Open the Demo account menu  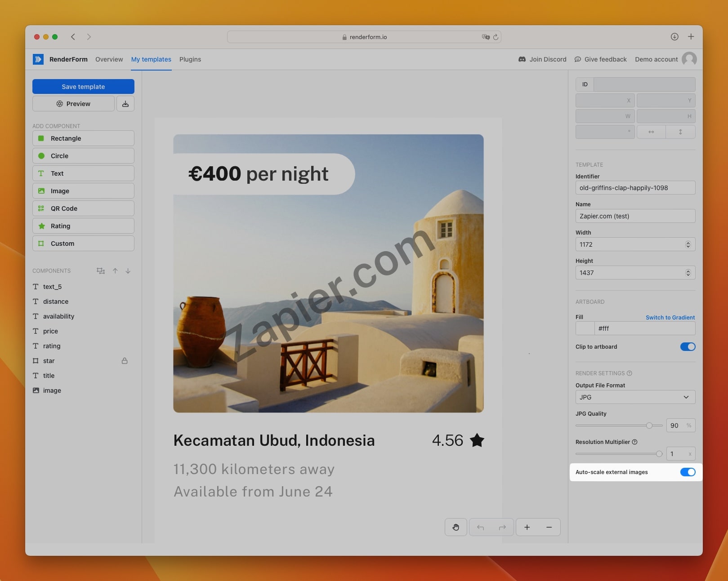(x=656, y=59)
